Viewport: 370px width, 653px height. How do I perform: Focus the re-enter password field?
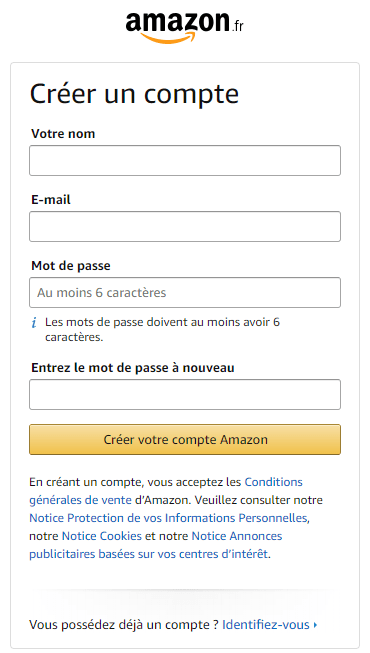tap(185, 394)
